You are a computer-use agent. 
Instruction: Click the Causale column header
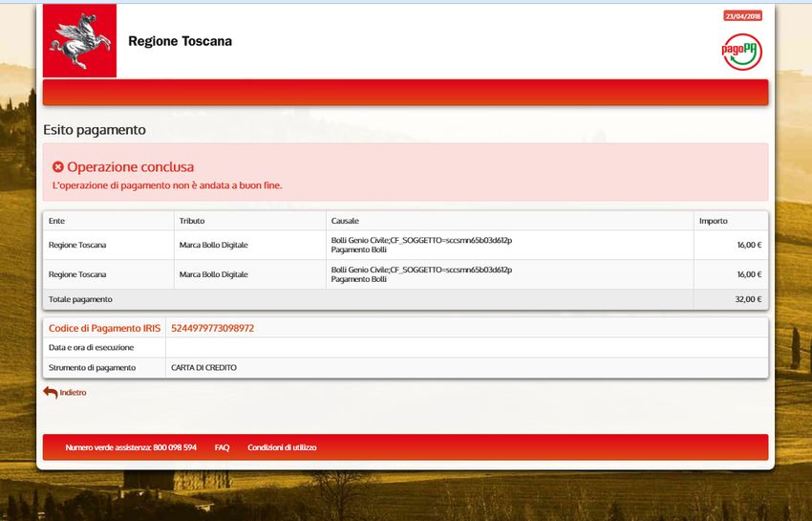pyautogui.click(x=345, y=221)
